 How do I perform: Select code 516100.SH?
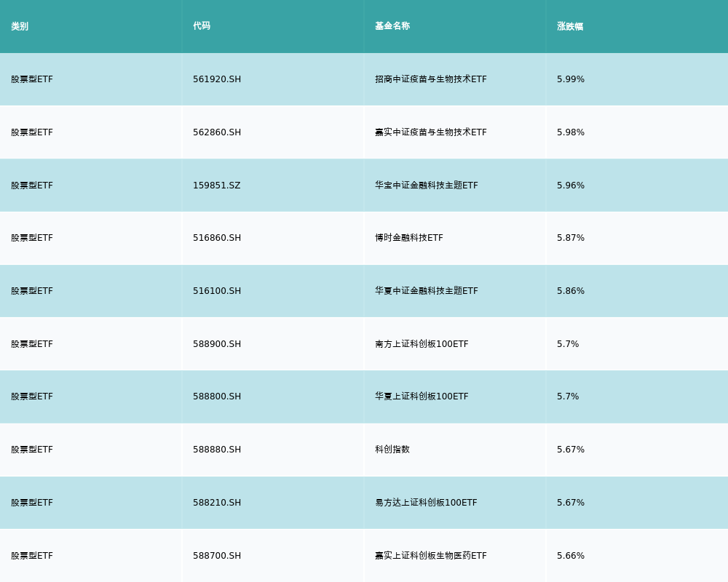click(x=217, y=291)
